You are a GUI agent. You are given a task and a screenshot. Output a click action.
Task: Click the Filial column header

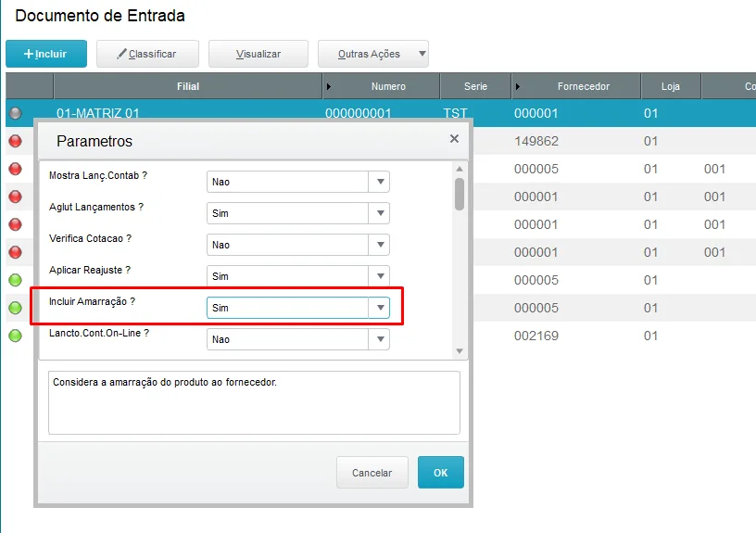188,86
